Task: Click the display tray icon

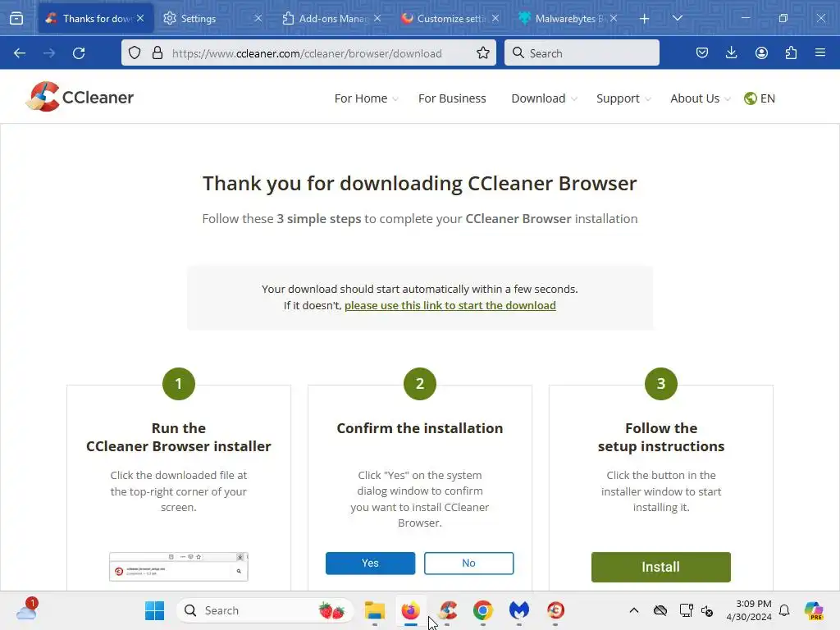Action: (686, 610)
